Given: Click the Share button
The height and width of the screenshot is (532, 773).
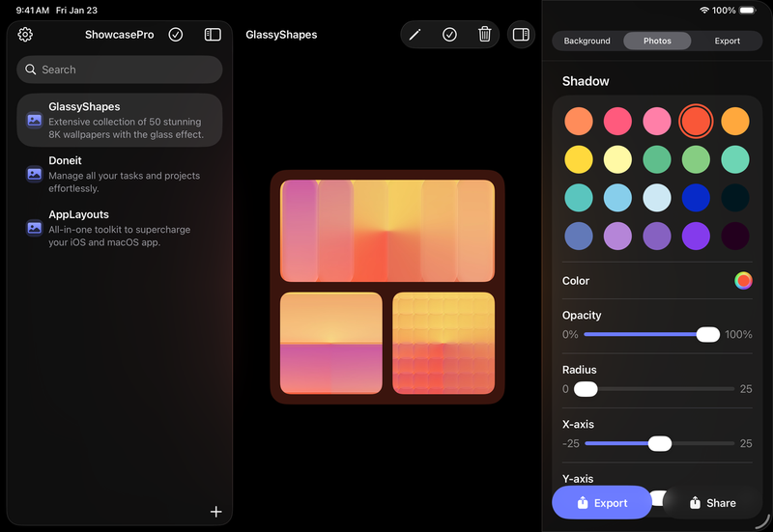Looking at the screenshot, I should (713, 503).
